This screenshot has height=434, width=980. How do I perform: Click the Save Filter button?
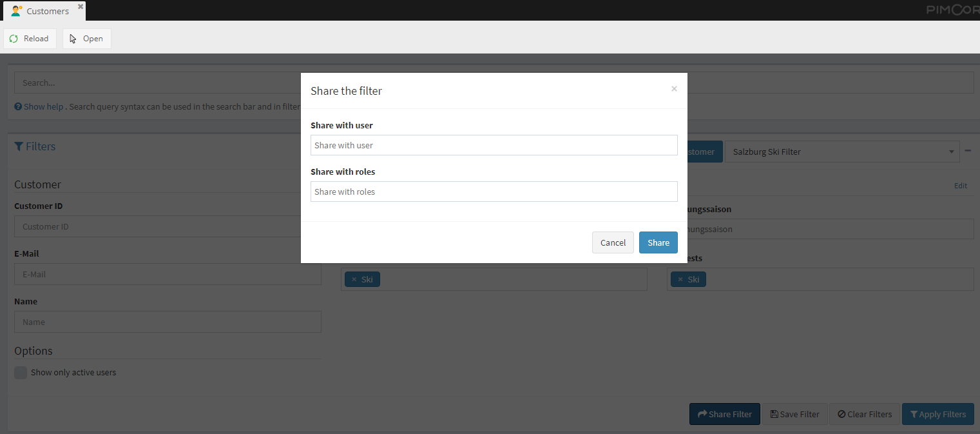794,414
